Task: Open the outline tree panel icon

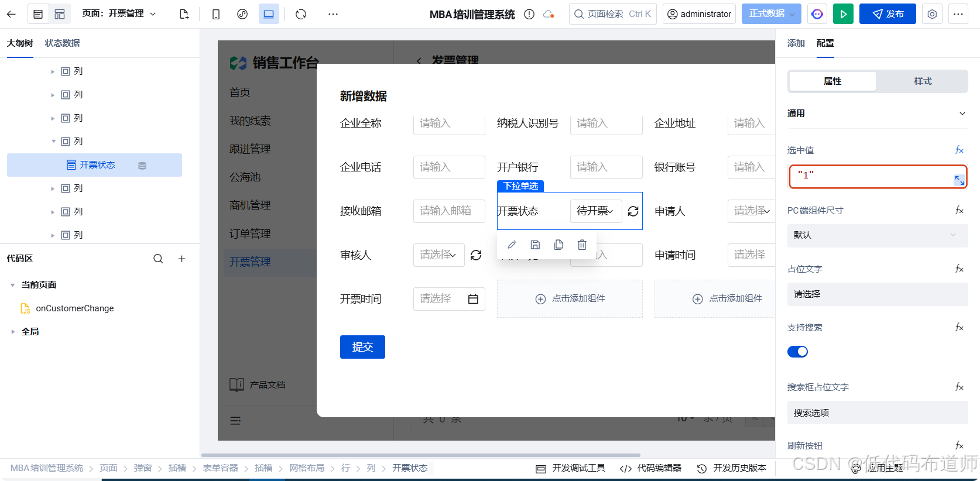Action: point(38,14)
